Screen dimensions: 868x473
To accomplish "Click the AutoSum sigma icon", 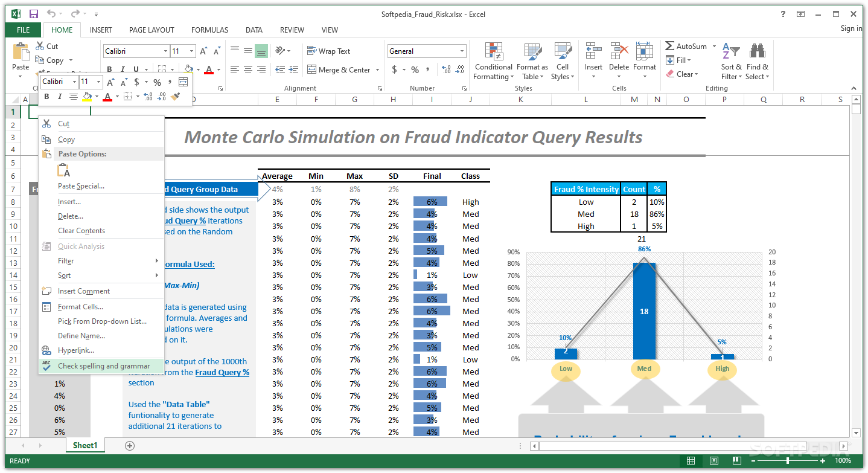I will [670, 46].
